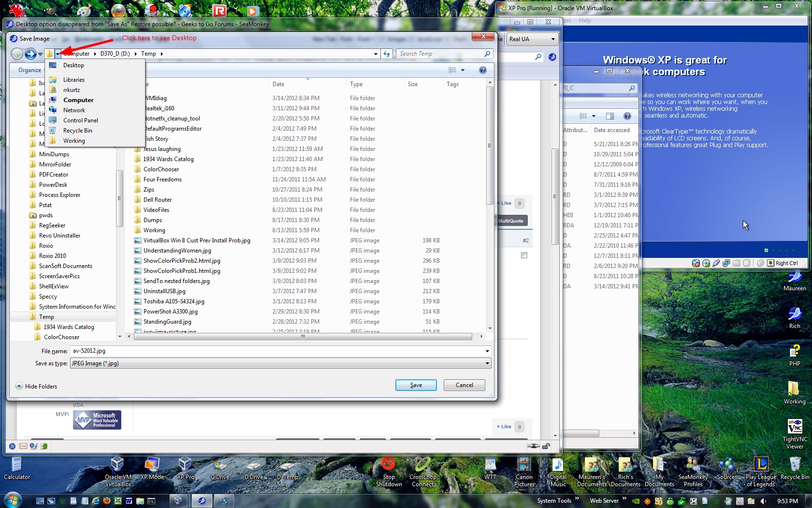Click the Windows Start orb
Viewport: 812px width, 508px height.
tap(13, 500)
